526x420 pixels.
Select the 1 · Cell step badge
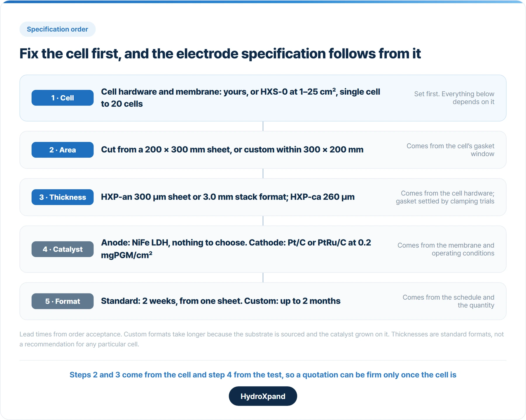coord(63,98)
